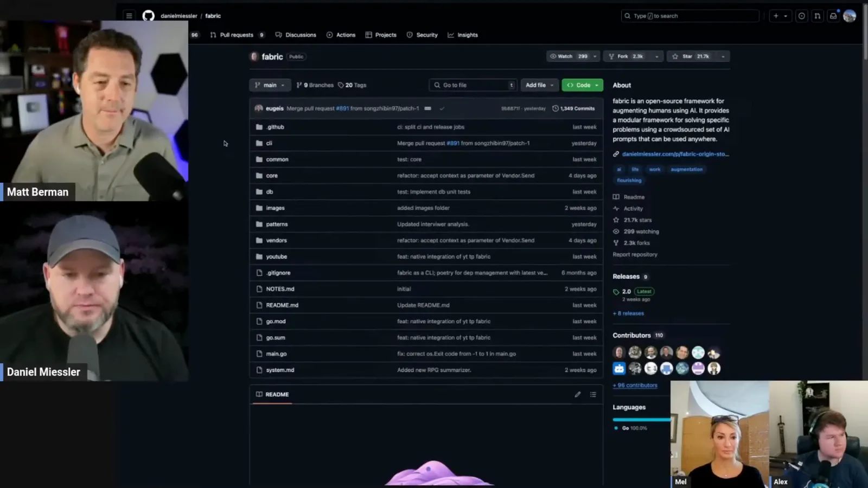The width and height of the screenshot is (868, 488).
Task: Open the user profile avatar menu
Action: (x=850, y=16)
